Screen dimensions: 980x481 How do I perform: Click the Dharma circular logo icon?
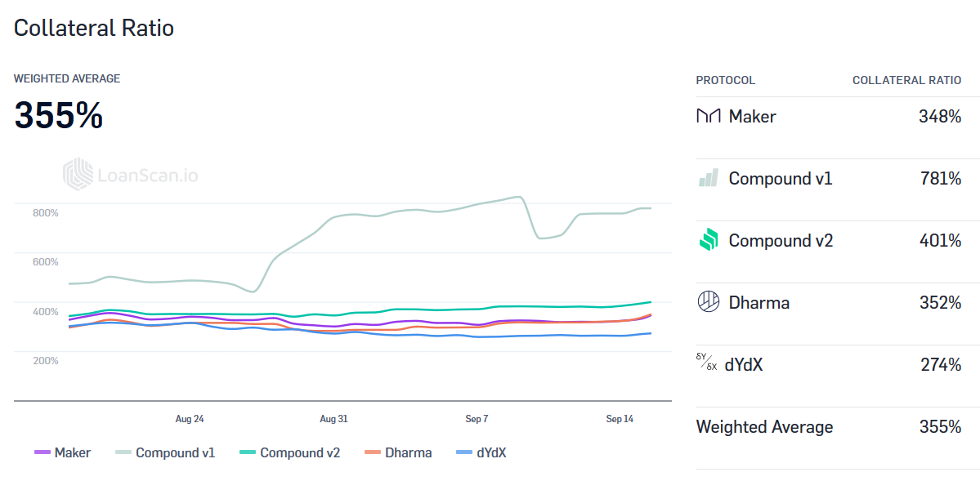708,302
